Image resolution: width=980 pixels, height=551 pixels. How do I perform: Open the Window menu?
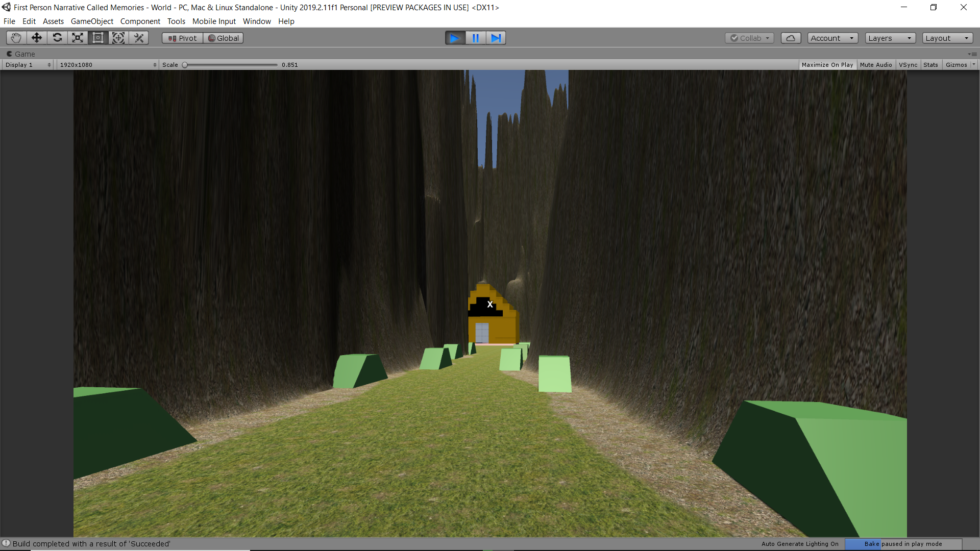click(x=257, y=21)
